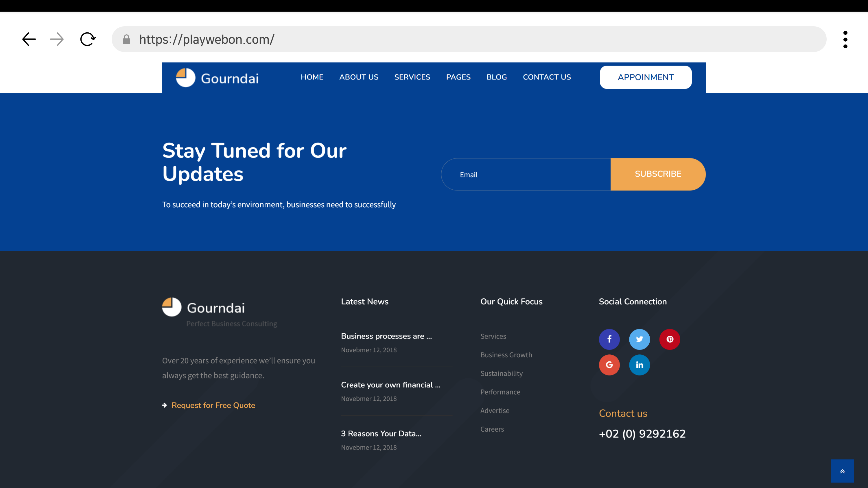Reload the page with refresh icon
Screen dimensions: 868x488
[88, 39]
